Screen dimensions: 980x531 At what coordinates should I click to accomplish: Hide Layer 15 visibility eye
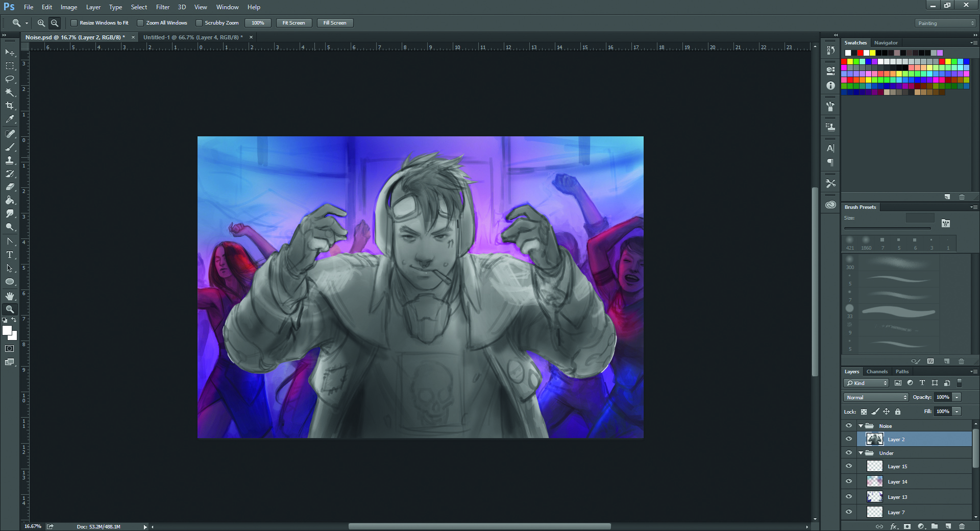[849, 466]
